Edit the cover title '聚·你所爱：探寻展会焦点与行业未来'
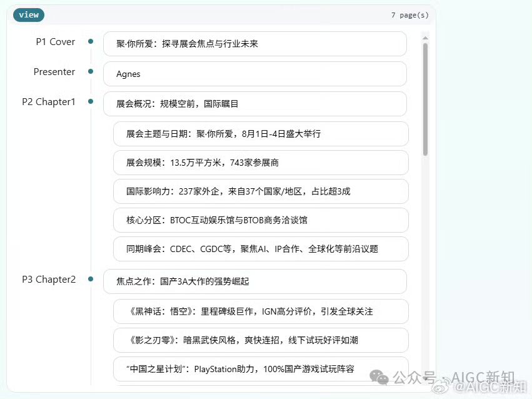This screenshot has width=532, height=399. pyautogui.click(x=255, y=44)
